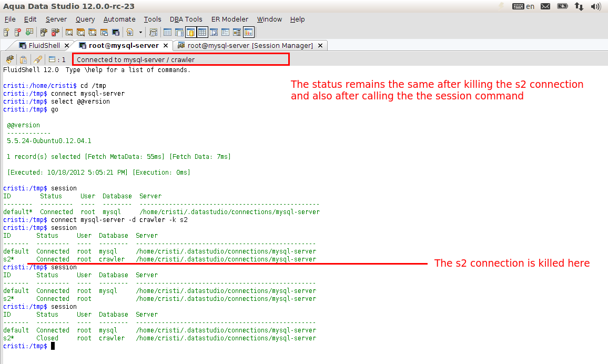Click the battery tray indicator
Viewport: 608px width, 364px height.
pyautogui.click(x=562, y=6)
